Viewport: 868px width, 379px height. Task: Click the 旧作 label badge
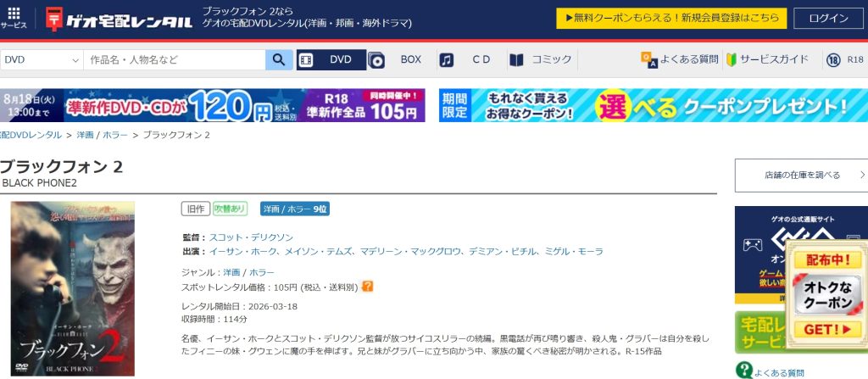[196, 209]
